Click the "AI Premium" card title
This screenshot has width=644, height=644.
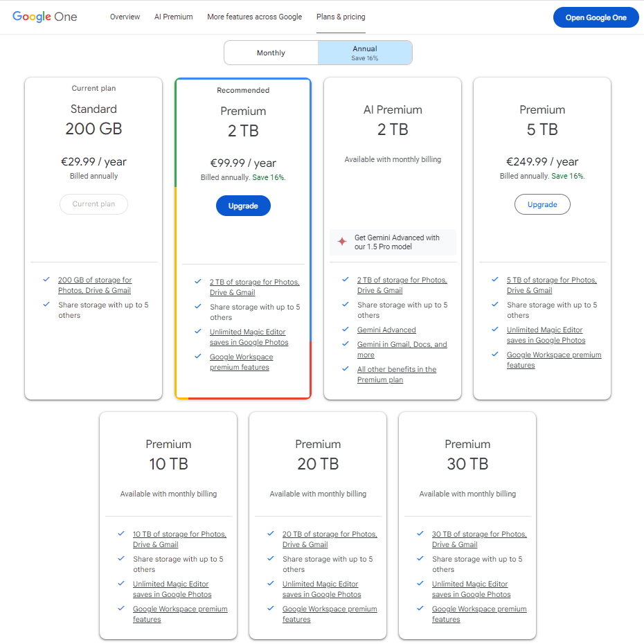(393, 109)
